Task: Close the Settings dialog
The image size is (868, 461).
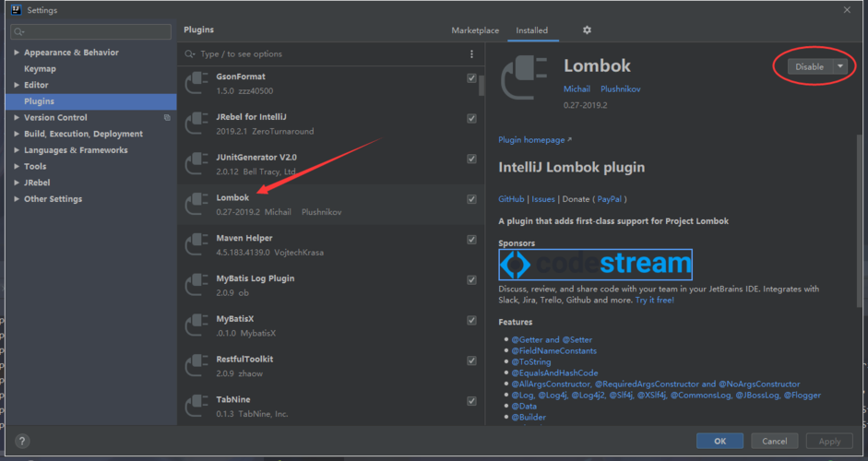Action: click(x=847, y=10)
